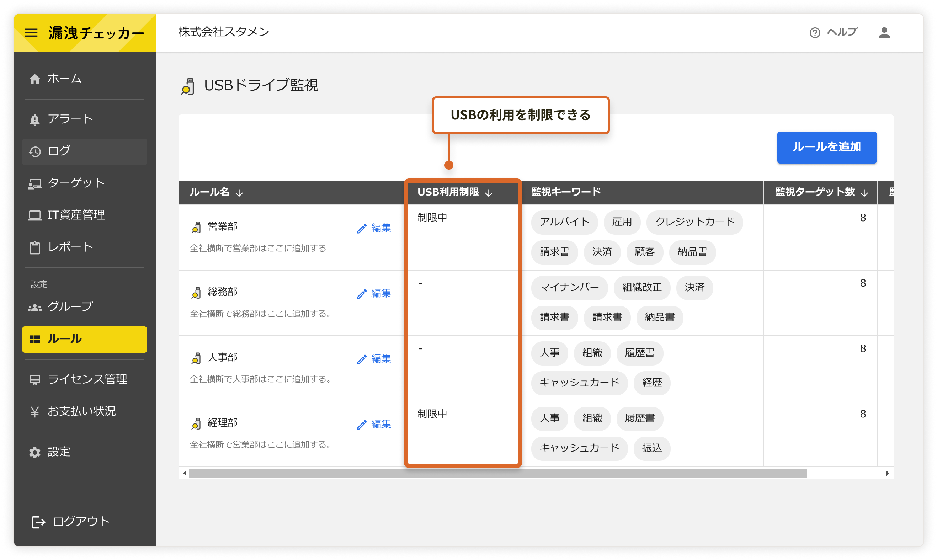
Task: Click the 監視キーワード column header
Action: coord(566,192)
